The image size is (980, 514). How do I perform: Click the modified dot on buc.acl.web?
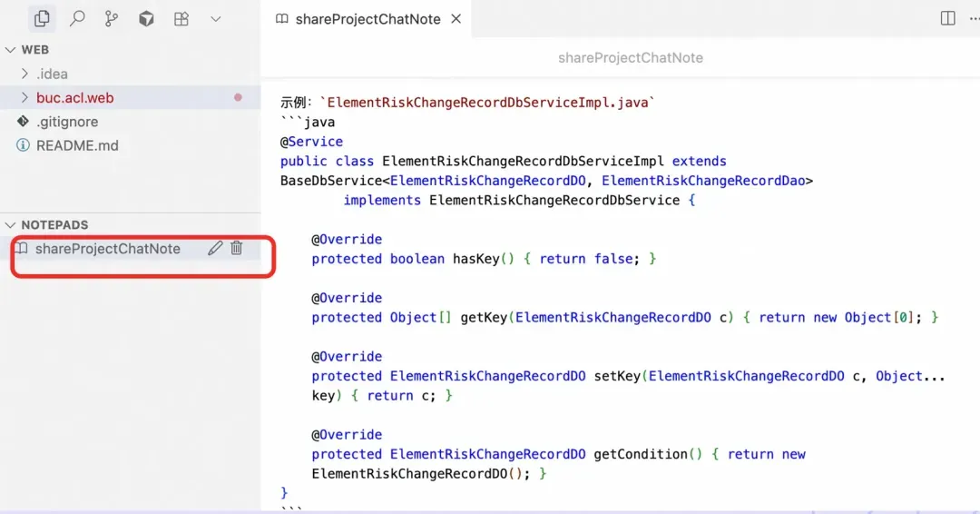coord(238,97)
